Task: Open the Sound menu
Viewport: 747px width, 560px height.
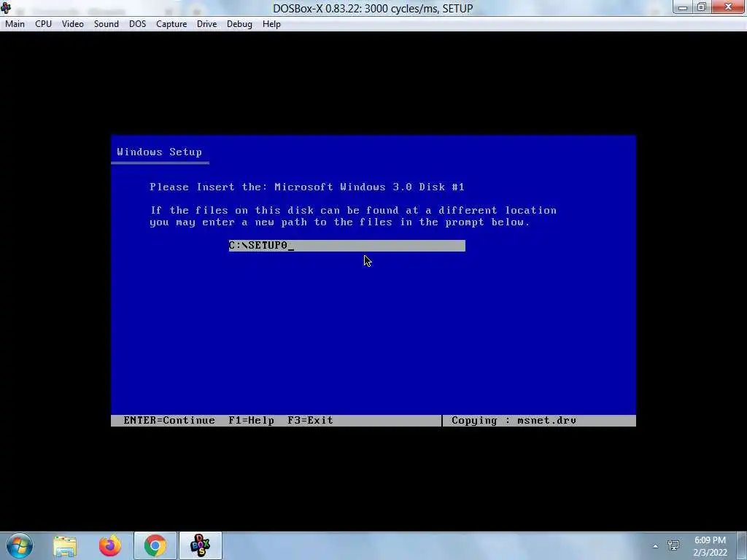Action: 107,24
